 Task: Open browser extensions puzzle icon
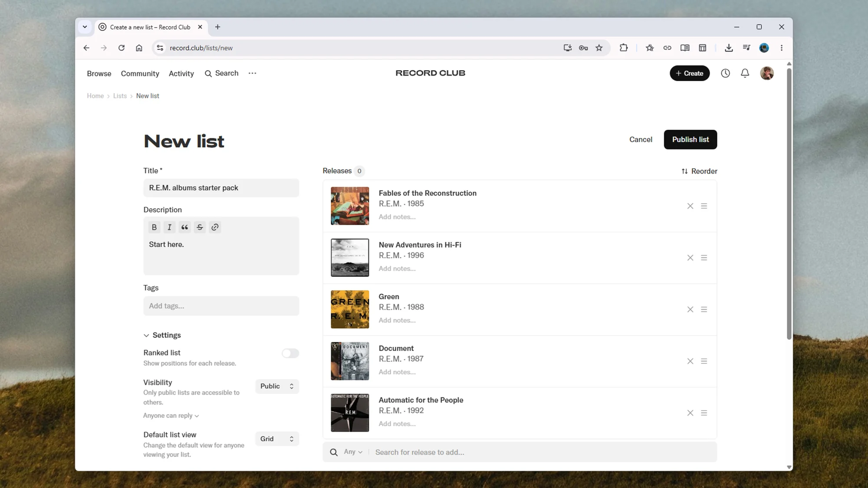(x=624, y=48)
